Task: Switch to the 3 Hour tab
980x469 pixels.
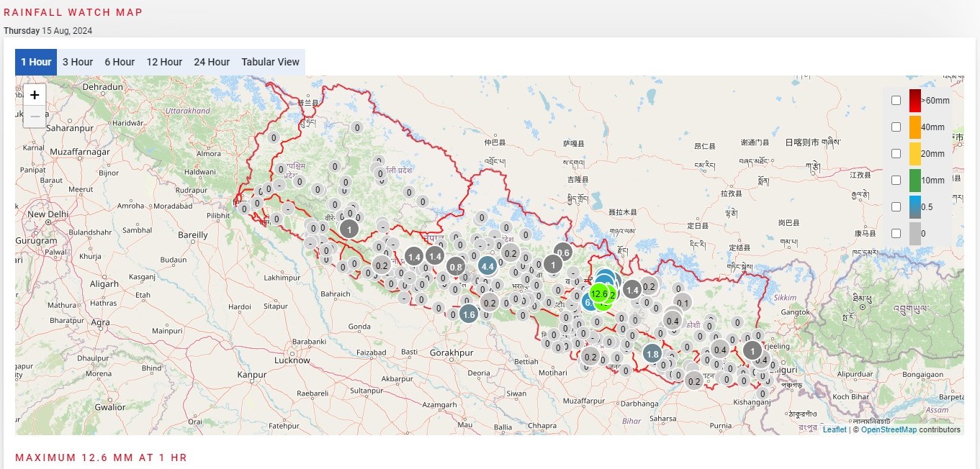Action: click(x=78, y=62)
